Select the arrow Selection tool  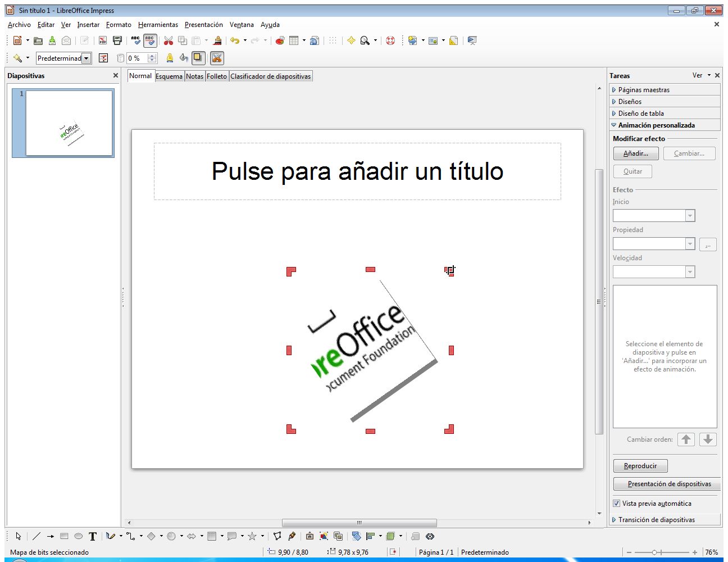18,536
